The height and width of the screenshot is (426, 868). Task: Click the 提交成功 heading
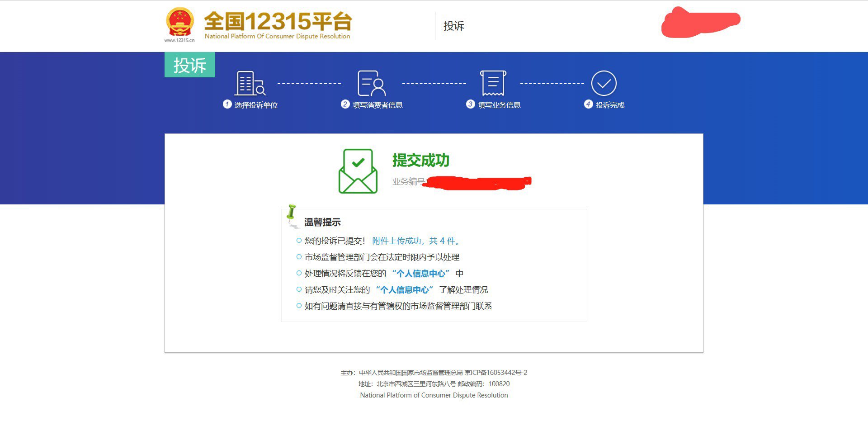coord(420,161)
